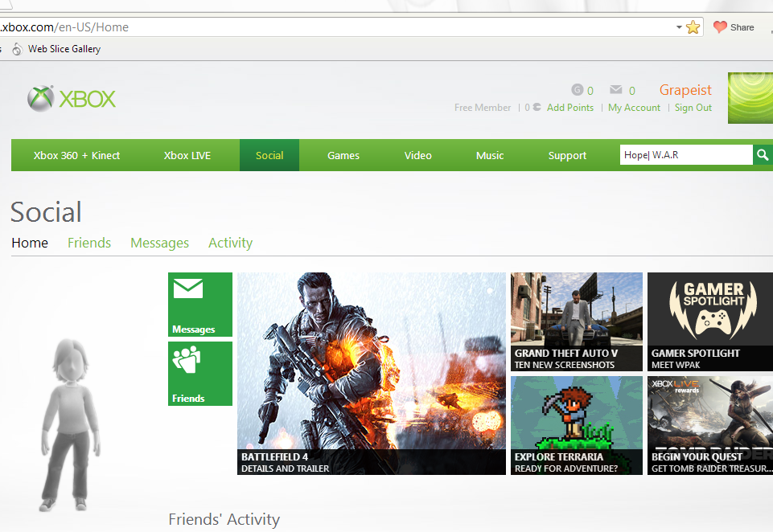This screenshot has width=773, height=532.
Task: Click the Grapeist gamertag link
Action: (685, 90)
